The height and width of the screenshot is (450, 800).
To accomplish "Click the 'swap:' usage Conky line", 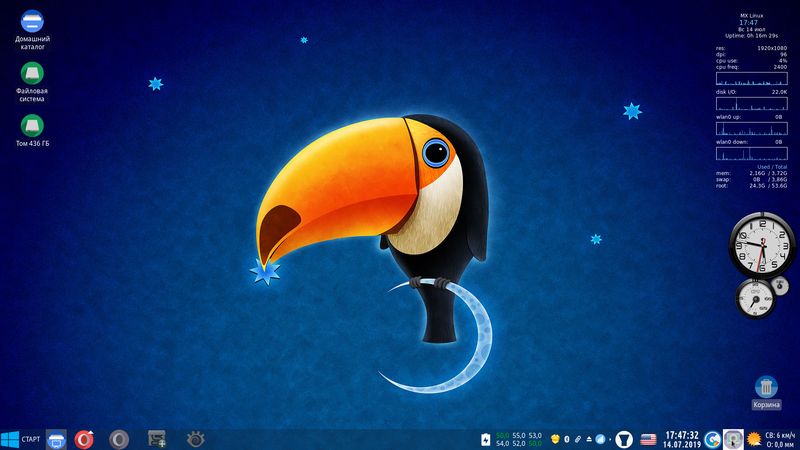I will [x=752, y=180].
